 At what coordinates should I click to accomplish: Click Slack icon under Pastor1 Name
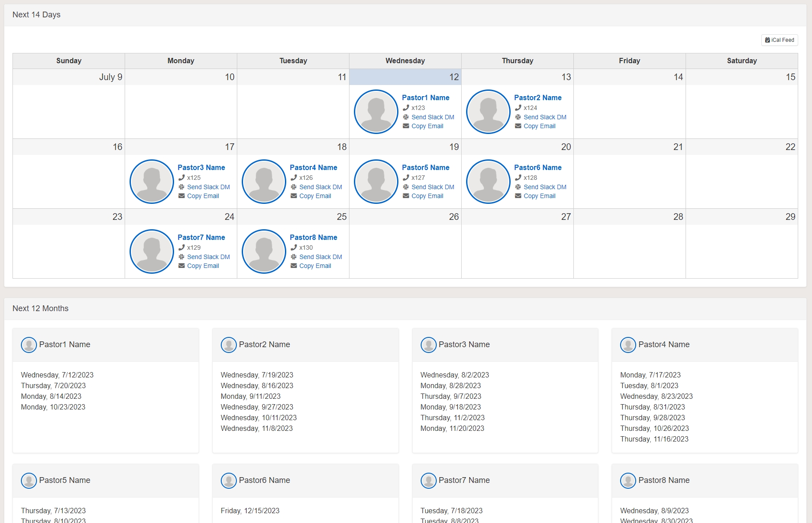[406, 117]
